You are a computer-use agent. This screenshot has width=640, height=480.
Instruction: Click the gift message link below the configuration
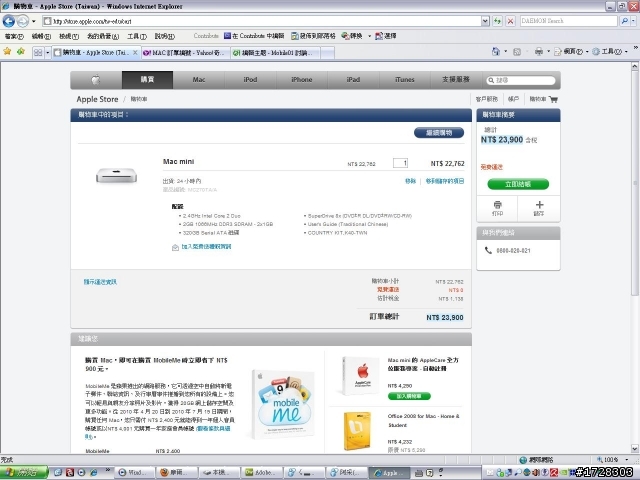click(206, 247)
